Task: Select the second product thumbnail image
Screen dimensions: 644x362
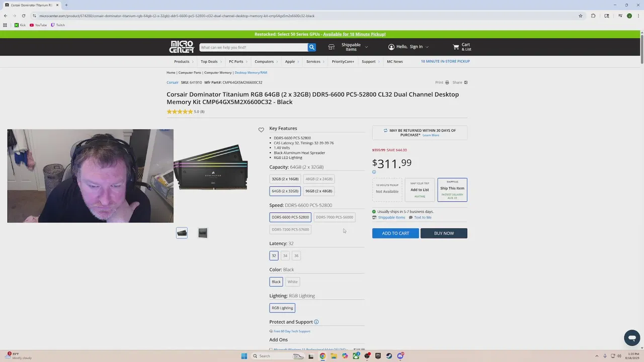Action: tap(203, 233)
